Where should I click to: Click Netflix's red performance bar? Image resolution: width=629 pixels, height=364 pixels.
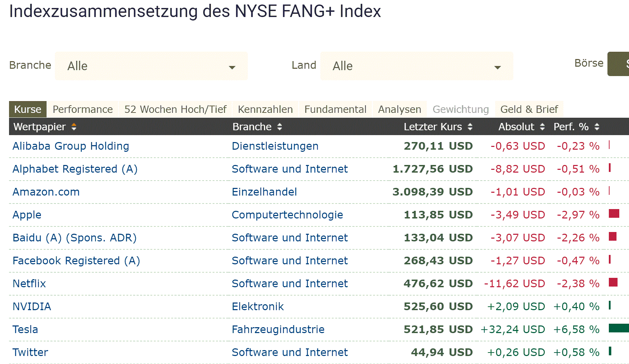[x=613, y=282]
